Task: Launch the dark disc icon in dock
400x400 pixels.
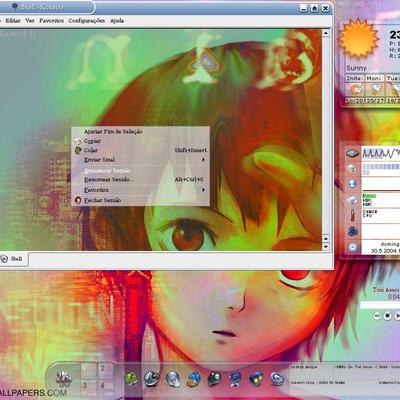Action: [x=152, y=379]
